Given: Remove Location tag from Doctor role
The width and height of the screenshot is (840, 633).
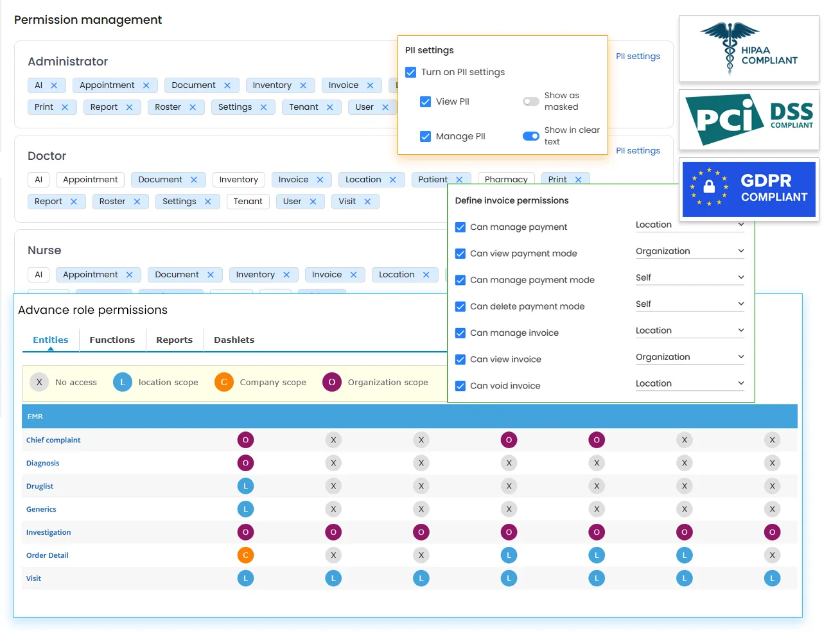Looking at the screenshot, I should tap(392, 180).
